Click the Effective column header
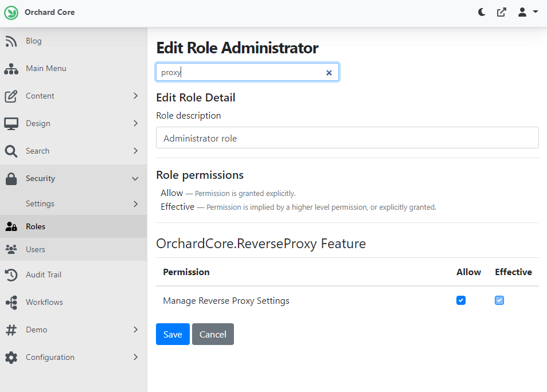Screen dimensions: 547x392 [x=514, y=272]
